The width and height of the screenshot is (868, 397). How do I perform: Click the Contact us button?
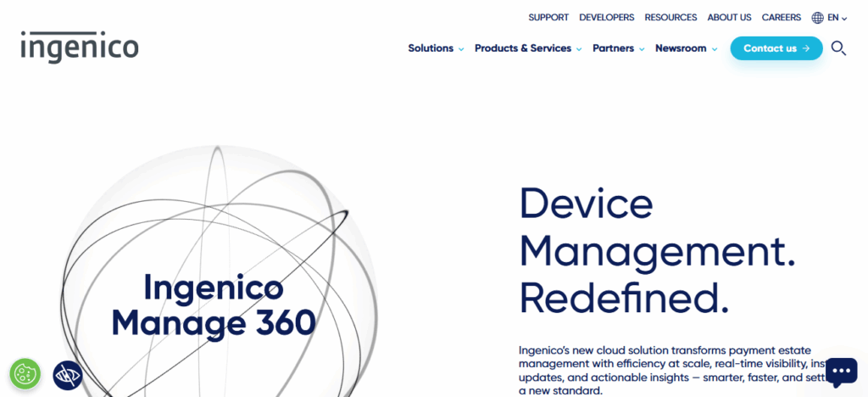[776, 48]
